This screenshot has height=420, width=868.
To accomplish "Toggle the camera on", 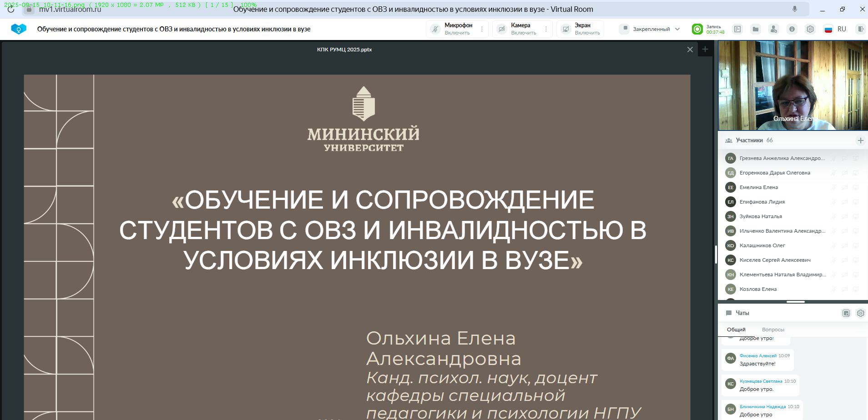I will [x=518, y=29].
